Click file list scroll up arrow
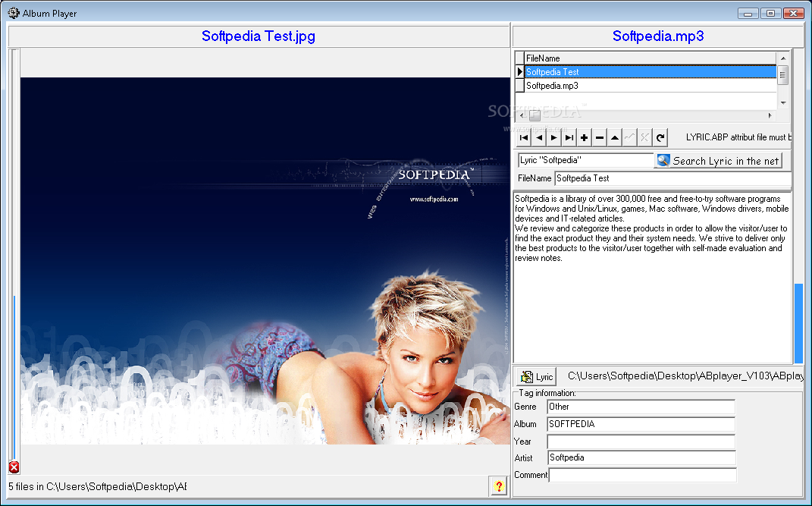 click(x=783, y=58)
